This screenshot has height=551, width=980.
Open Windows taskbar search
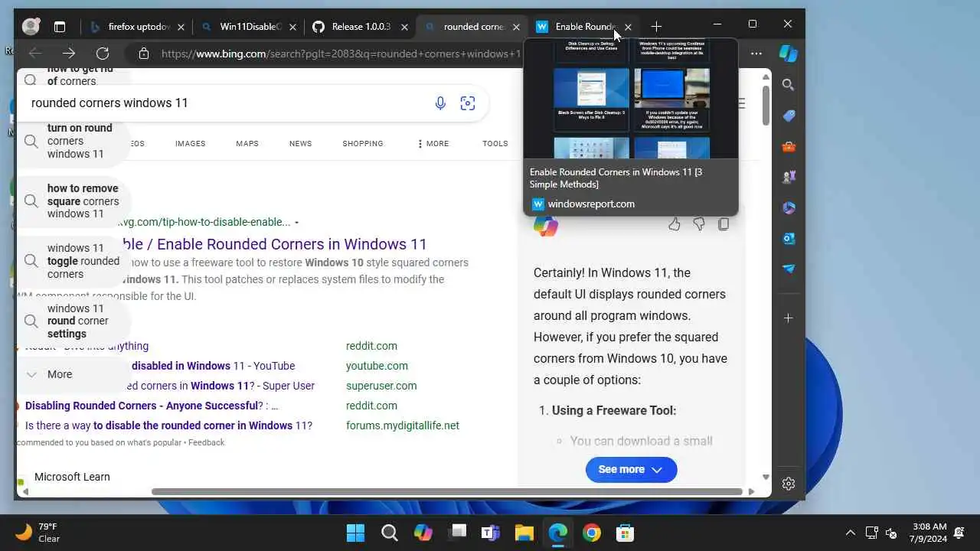[389, 533]
